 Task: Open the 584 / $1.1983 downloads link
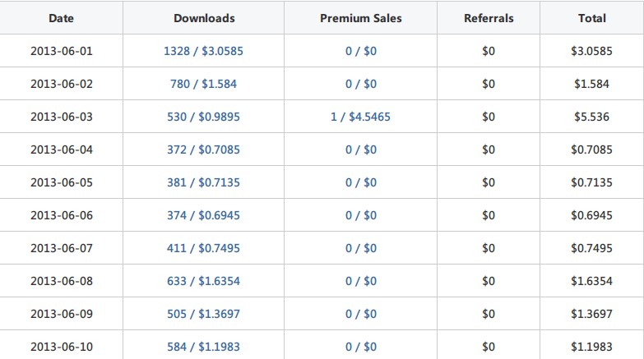click(204, 347)
